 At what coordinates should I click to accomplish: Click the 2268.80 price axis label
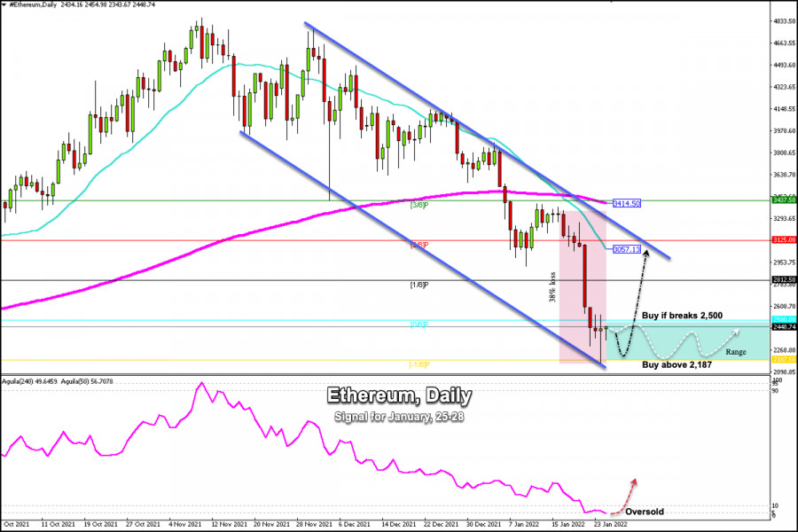coord(785,349)
